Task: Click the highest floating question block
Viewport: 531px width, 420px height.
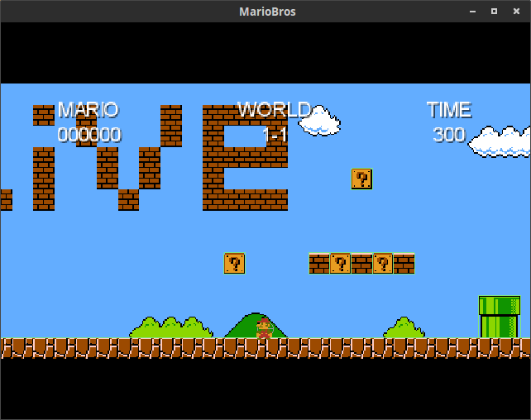Action: tap(361, 179)
